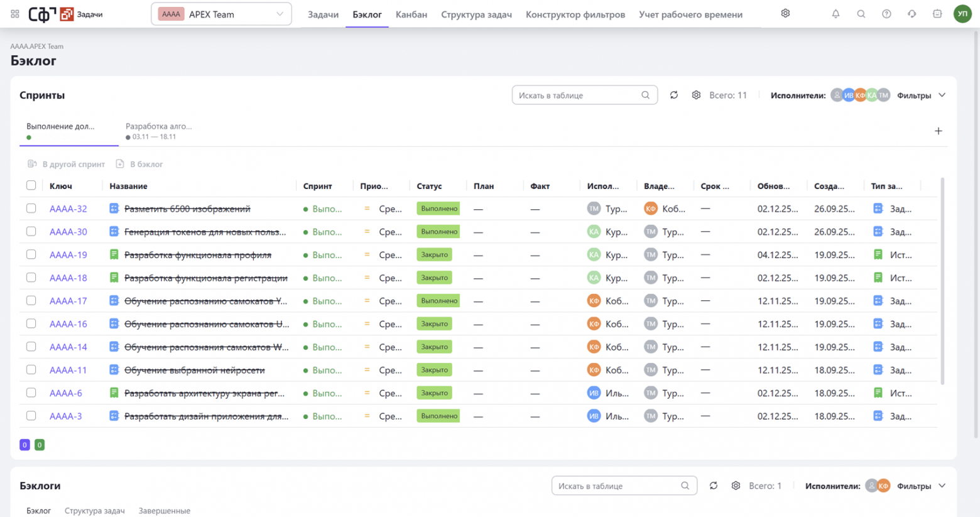The width and height of the screenshot is (980, 517).
Task: Switch to the Kanban tab
Action: (411, 14)
